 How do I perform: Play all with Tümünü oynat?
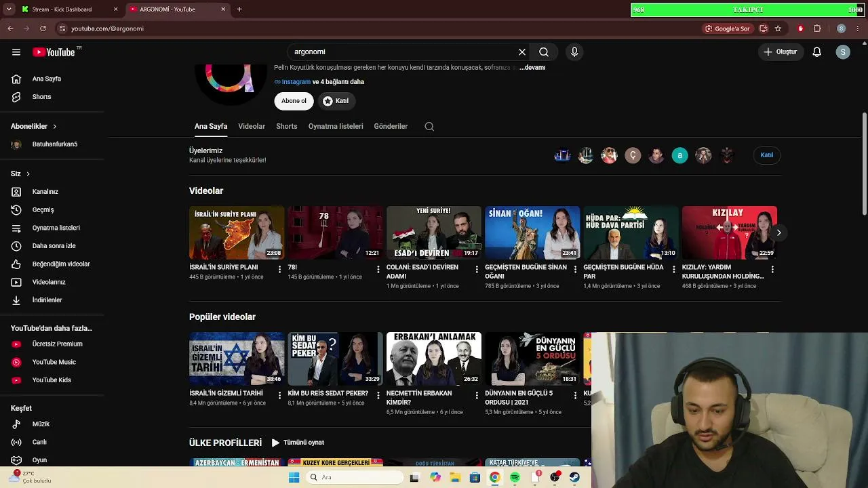[x=298, y=443]
